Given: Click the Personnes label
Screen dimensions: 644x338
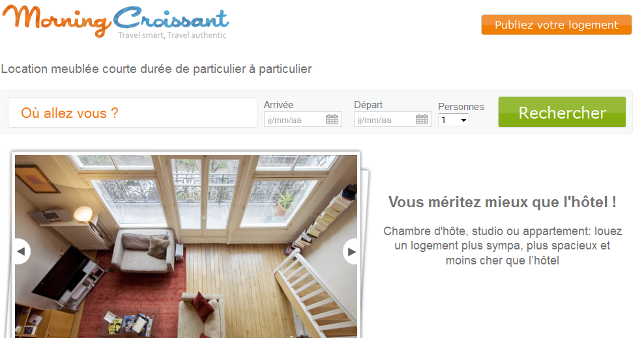Looking at the screenshot, I should pyautogui.click(x=461, y=107).
